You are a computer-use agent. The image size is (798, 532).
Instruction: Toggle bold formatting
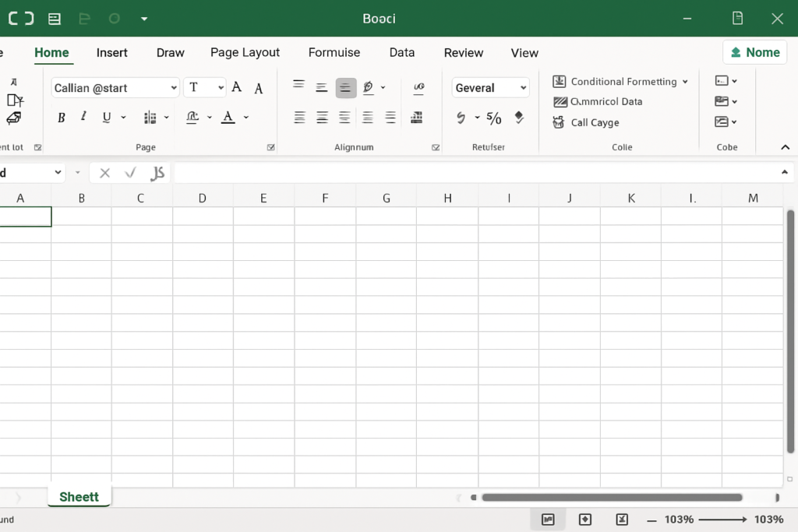tap(61, 118)
